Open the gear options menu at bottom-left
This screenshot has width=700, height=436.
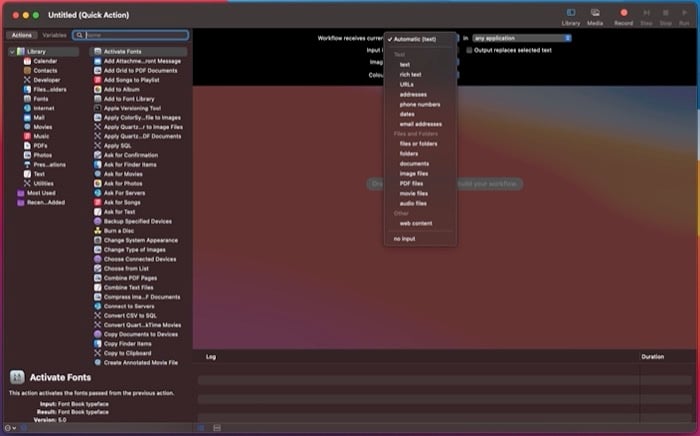10,428
